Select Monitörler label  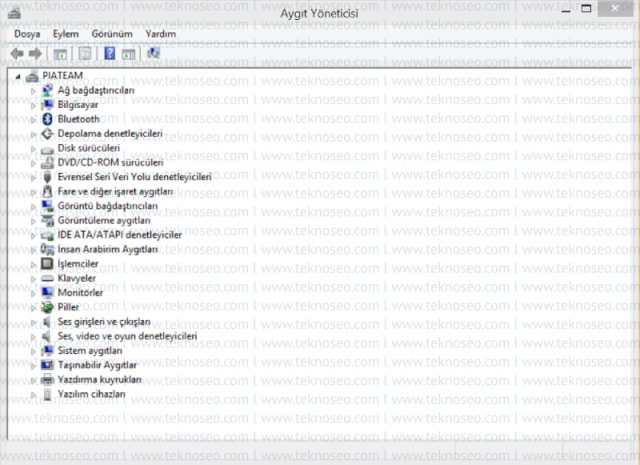click(80, 293)
